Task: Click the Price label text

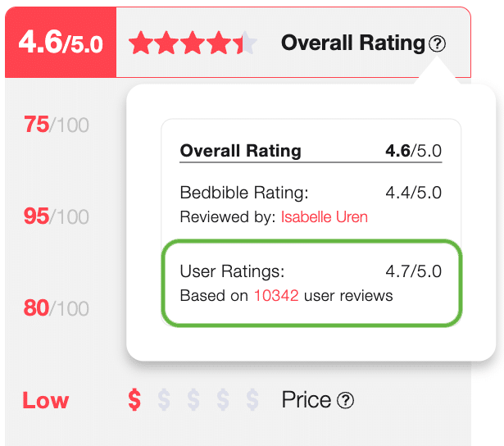Action: [306, 400]
